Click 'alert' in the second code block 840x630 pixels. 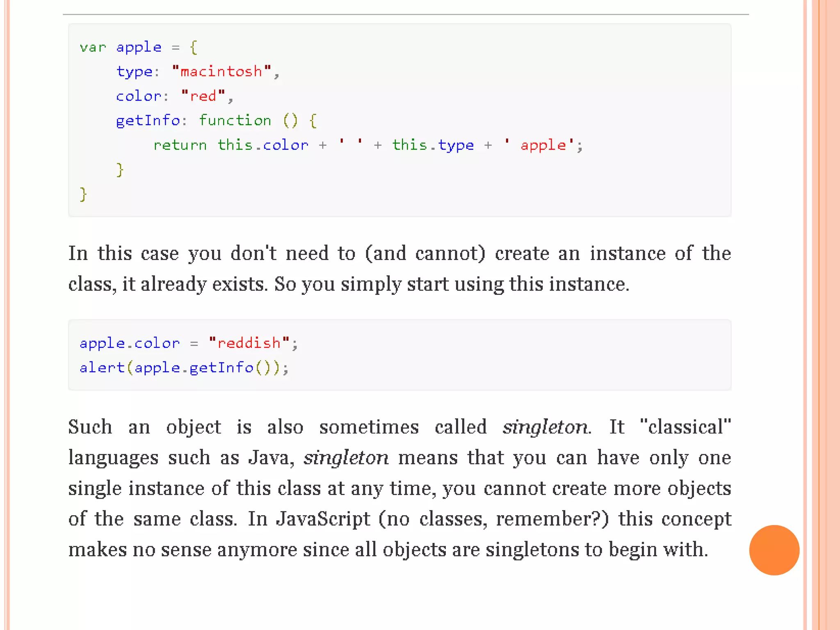pyautogui.click(x=102, y=367)
